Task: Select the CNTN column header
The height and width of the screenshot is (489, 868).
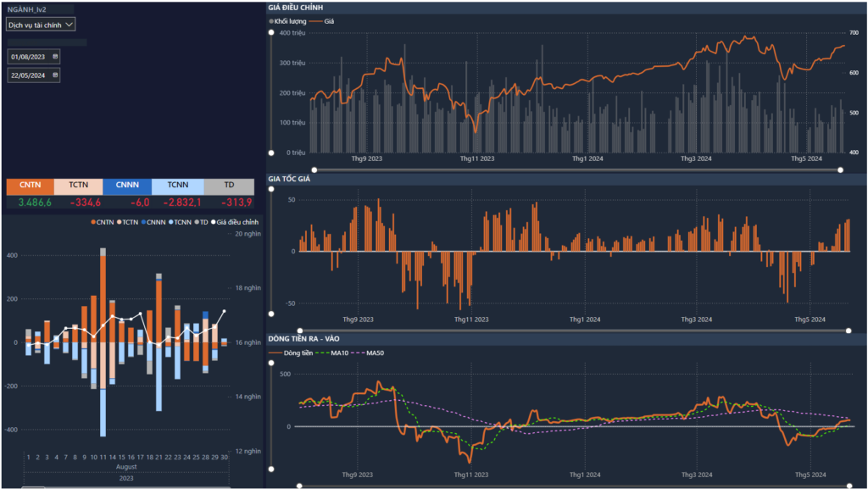Action: point(30,186)
